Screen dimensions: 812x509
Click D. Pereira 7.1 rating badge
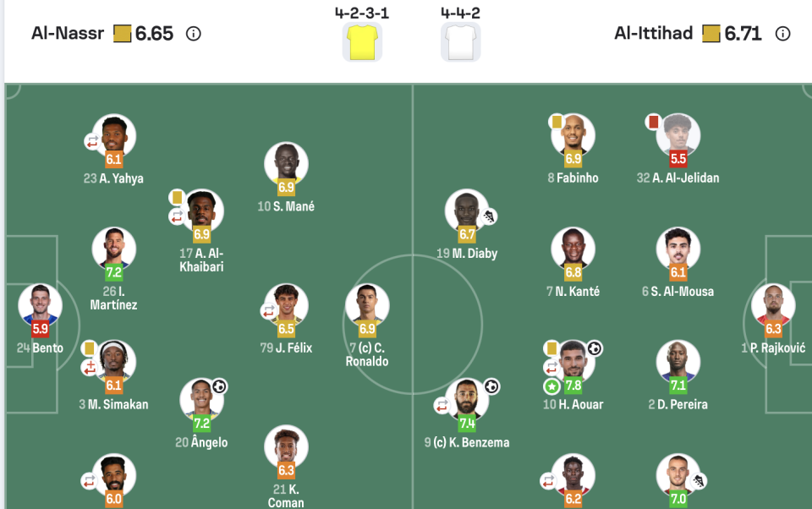678,386
